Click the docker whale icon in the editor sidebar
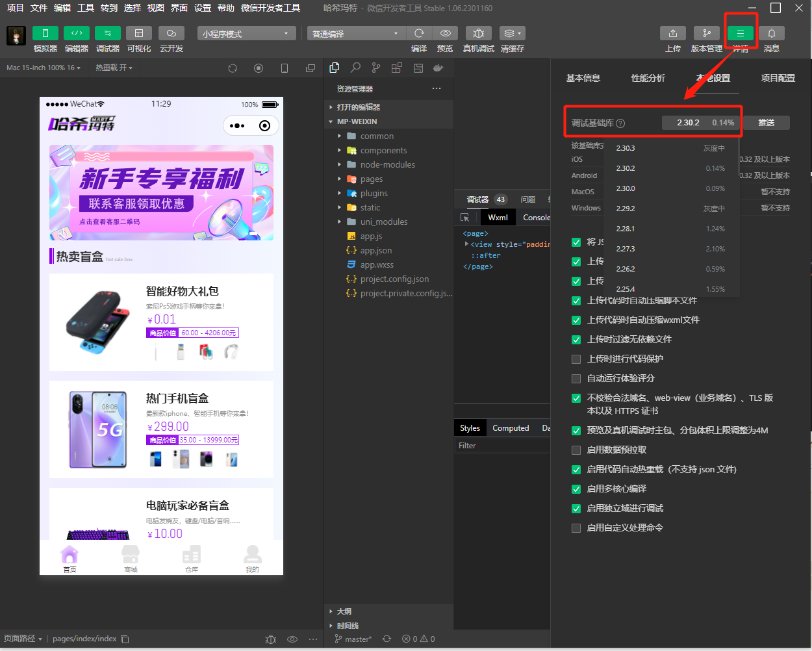This screenshot has height=651, width=812. click(x=438, y=68)
